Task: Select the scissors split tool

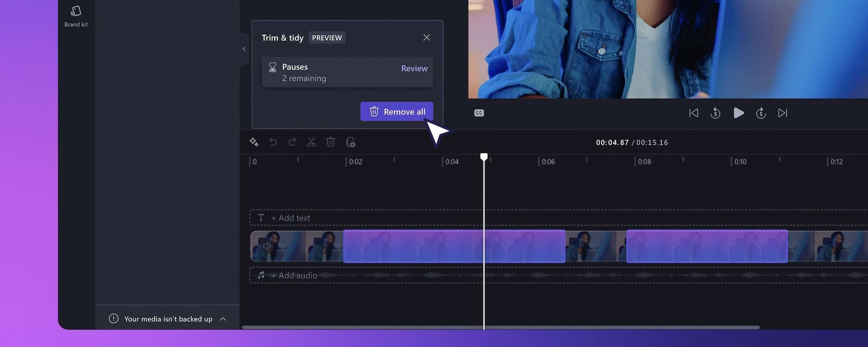Action: pos(312,142)
